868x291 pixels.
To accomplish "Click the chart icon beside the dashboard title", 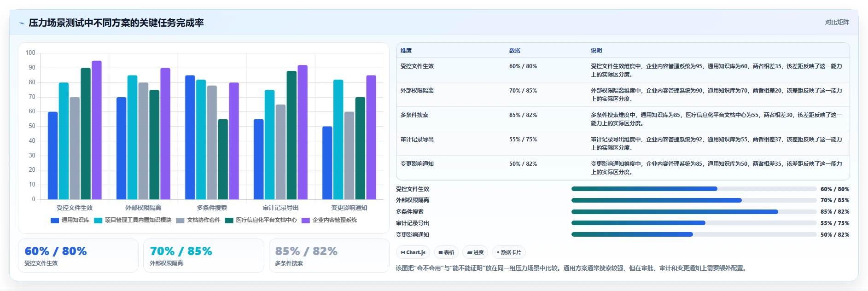I will [22, 23].
